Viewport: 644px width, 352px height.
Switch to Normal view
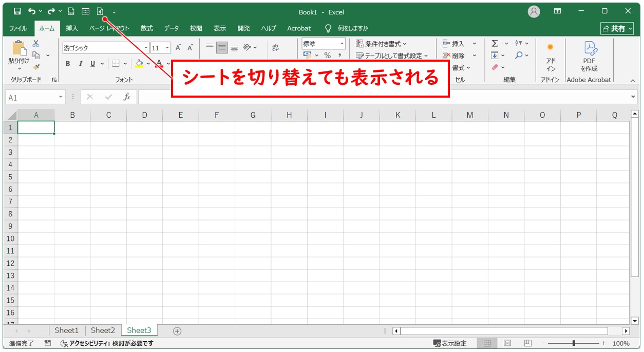click(x=487, y=343)
